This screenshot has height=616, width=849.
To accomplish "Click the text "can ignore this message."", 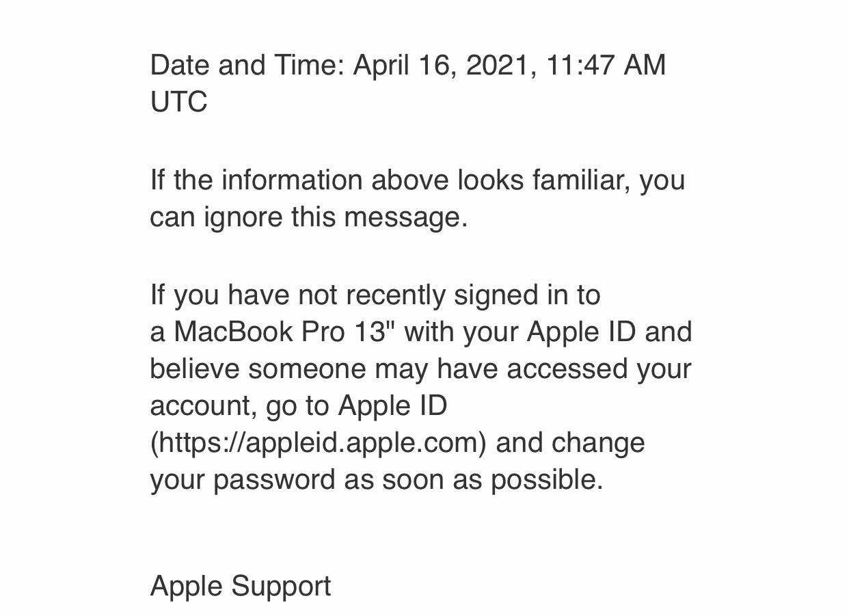I will (308, 217).
